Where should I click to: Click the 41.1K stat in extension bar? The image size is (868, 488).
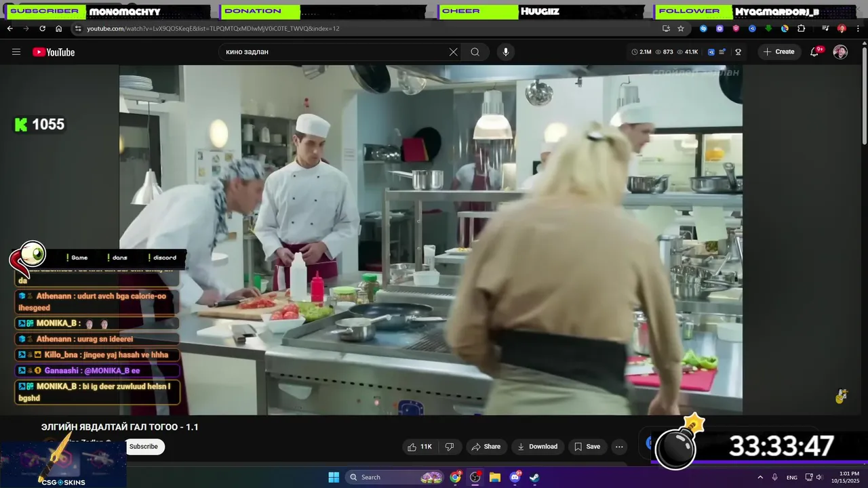coord(688,52)
